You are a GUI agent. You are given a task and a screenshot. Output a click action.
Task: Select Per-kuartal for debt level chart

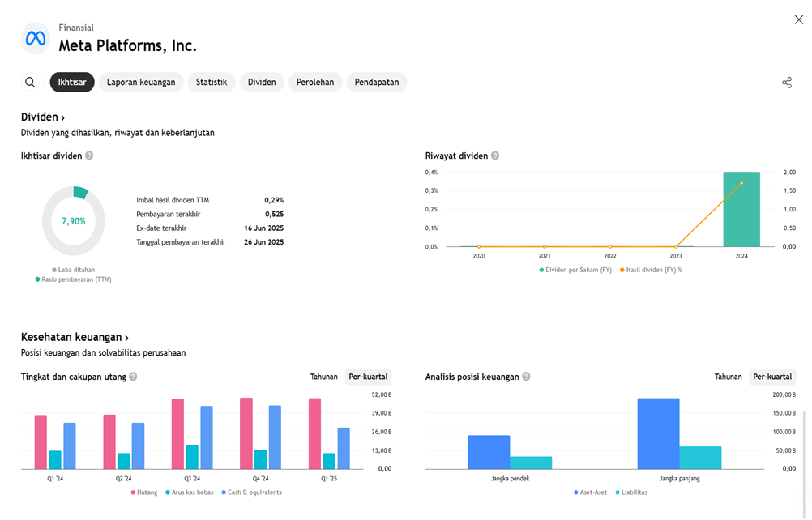pyautogui.click(x=368, y=377)
